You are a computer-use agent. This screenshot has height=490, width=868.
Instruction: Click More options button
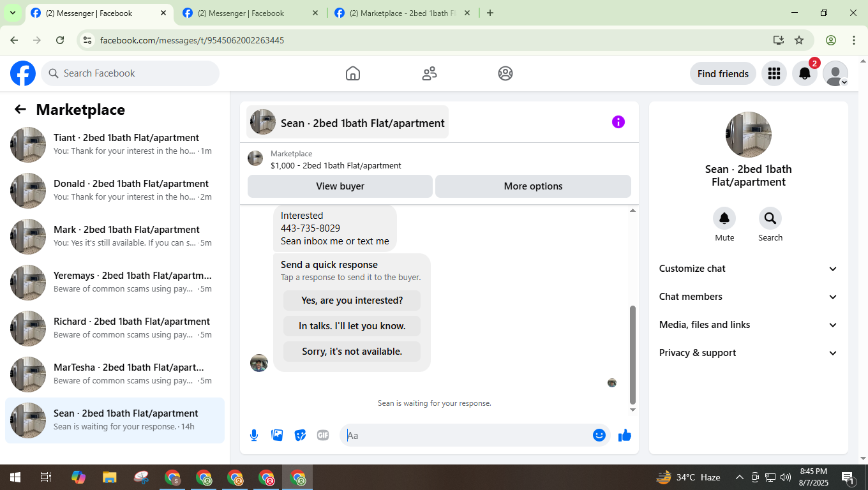[x=533, y=186]
